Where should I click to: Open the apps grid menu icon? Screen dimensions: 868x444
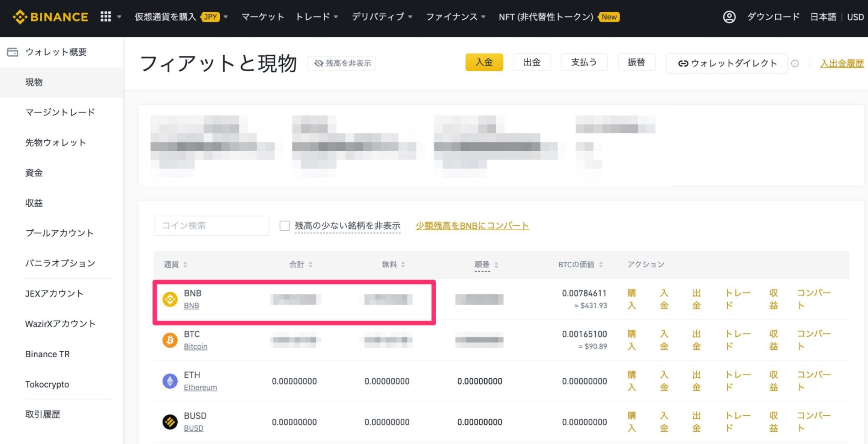pos(106,17)
